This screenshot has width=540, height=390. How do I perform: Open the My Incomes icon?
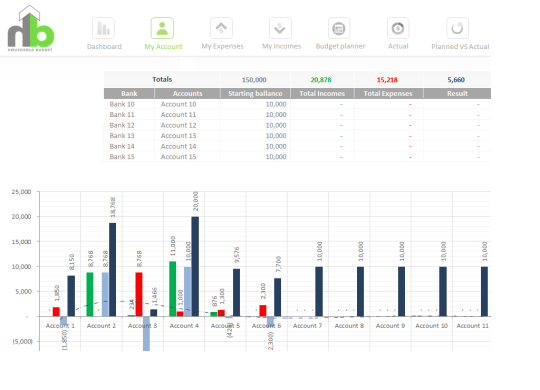[x=280, y=28]
